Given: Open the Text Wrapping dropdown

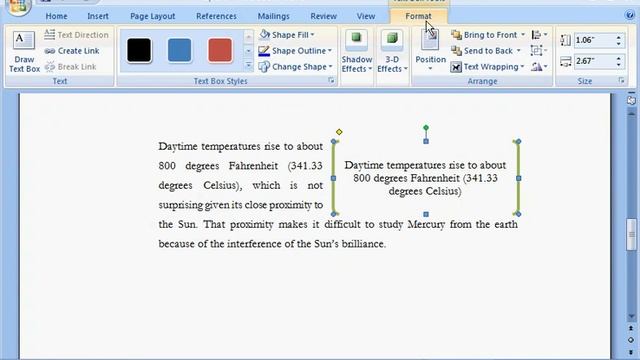Looking at the screenshot, I should pos(487,67).
